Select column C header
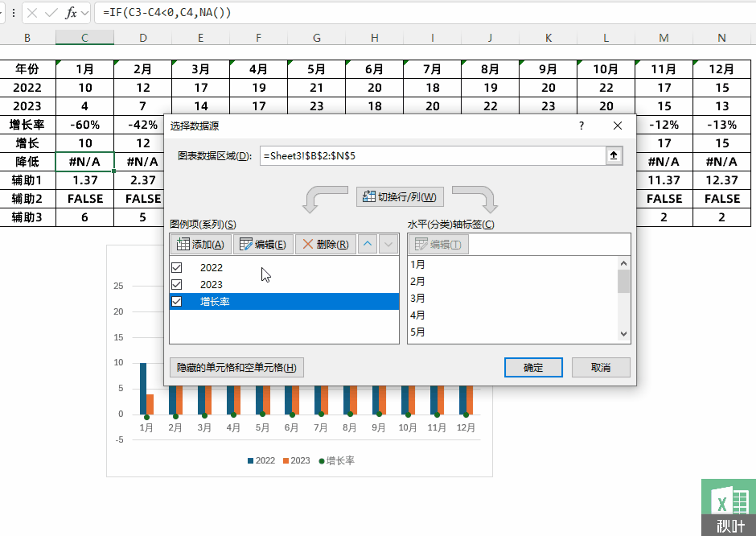 (85, 38)
